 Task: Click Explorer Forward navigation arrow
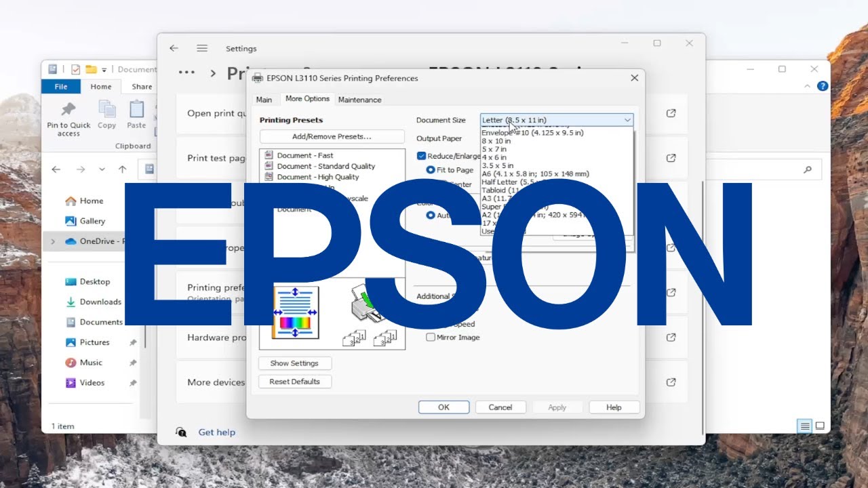tap(81, 169)
